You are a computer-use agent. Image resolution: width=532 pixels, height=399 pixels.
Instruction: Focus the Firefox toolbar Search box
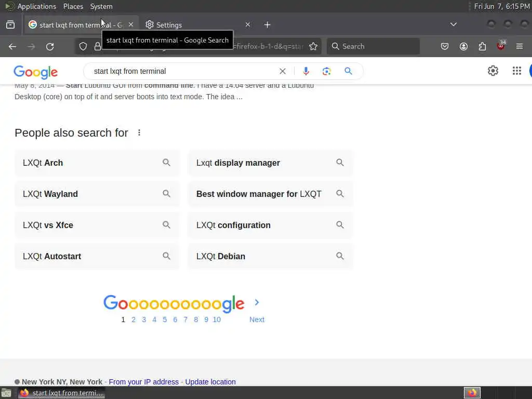[x=373, y=46]
